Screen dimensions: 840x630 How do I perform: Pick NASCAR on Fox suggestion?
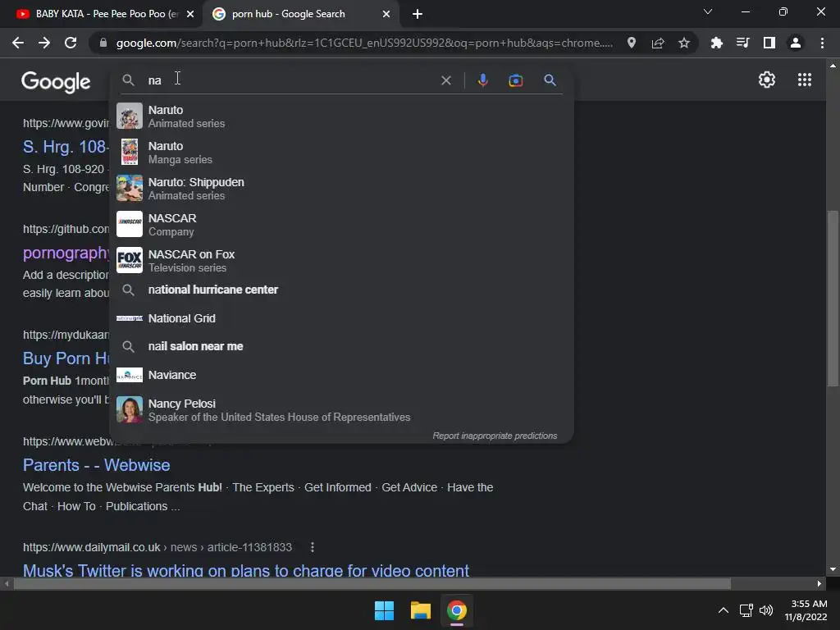pyautogui.click(x=341, y=260)
